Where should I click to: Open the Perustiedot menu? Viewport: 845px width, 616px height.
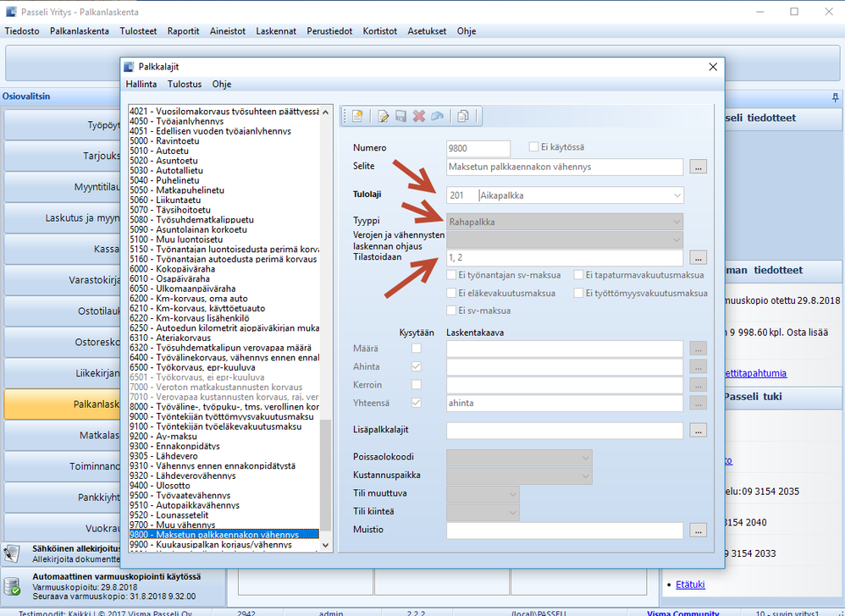[330, 31]
